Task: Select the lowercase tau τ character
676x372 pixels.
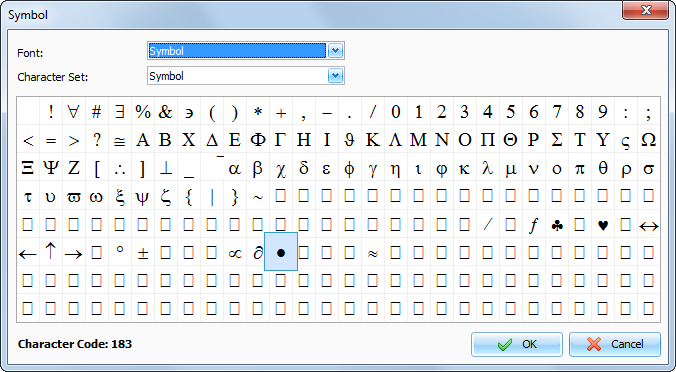Action: click(28, 197)
